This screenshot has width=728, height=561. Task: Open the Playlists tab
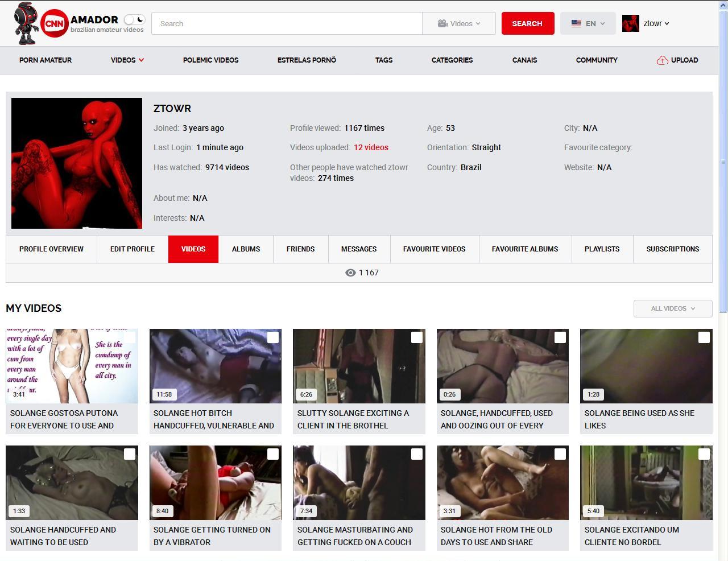[x=602, y=249]
